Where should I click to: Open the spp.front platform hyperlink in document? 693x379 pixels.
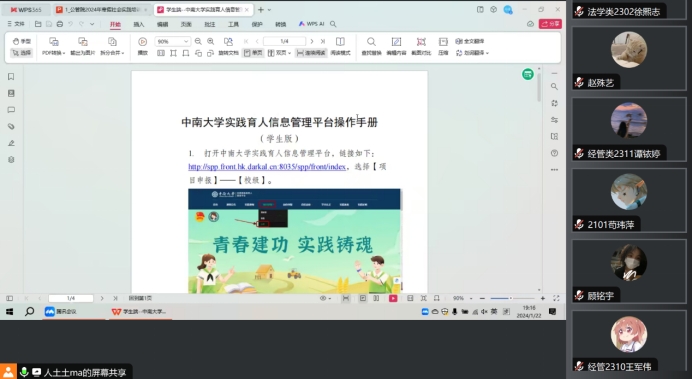click(267, 167)
